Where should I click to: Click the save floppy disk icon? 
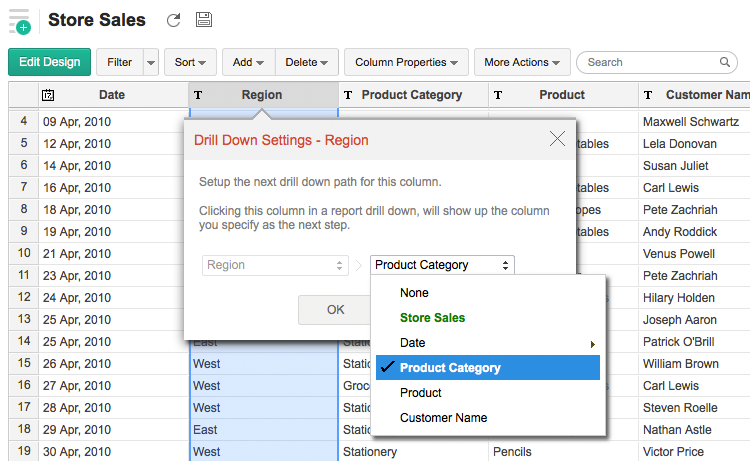click(203, 20)
